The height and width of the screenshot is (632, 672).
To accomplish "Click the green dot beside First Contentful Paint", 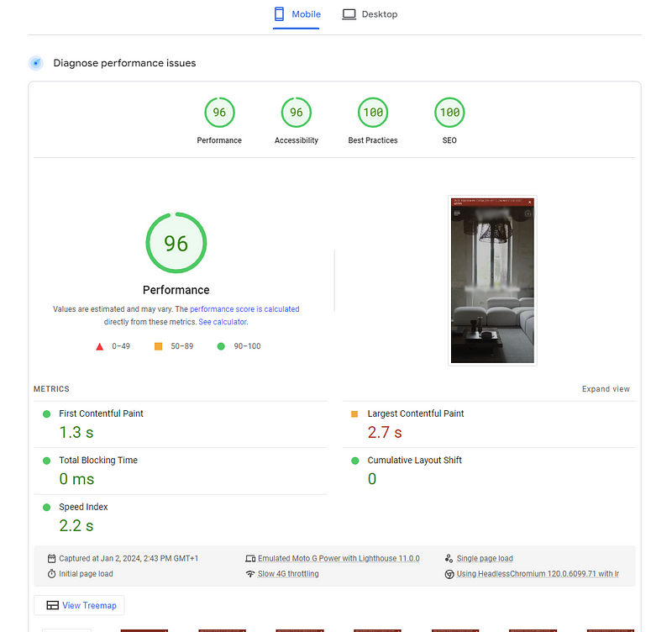I will point(49,413).
